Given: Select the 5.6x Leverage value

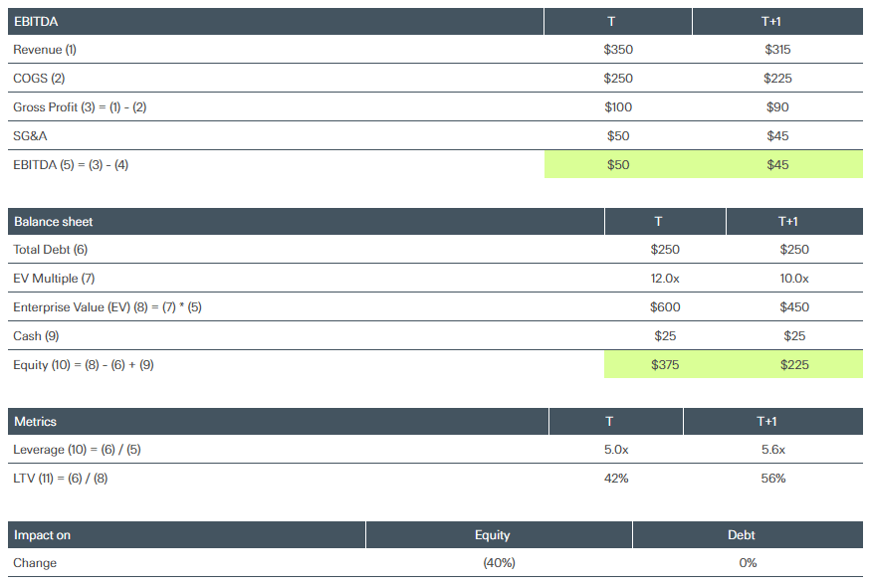Looking at the screenshot, I should (x=772, y=450).
